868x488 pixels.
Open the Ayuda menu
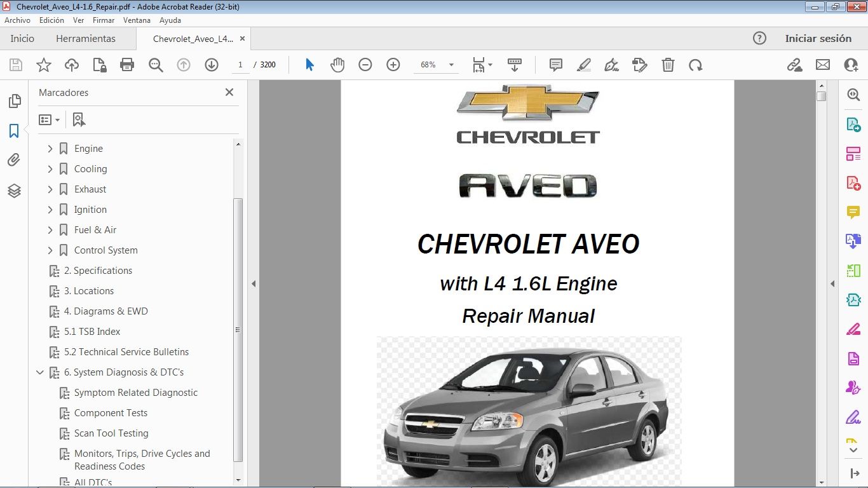coord(170,20)
